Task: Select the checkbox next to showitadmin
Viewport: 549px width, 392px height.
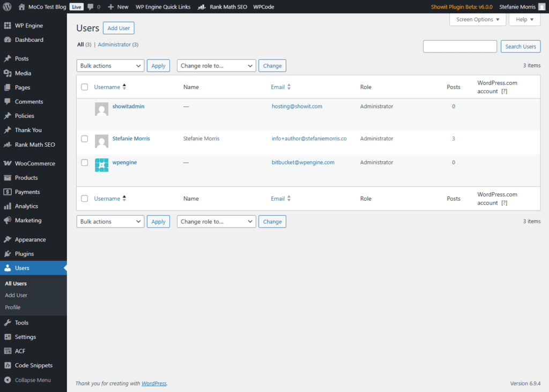Action: click(84, 106)
